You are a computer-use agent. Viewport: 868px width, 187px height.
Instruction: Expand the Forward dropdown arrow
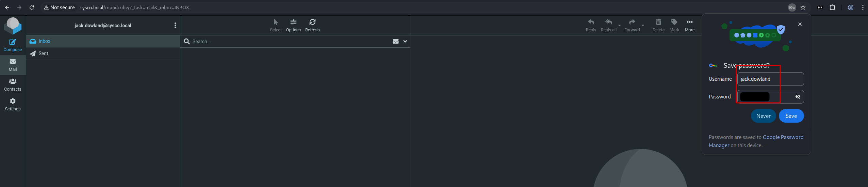pos(643,26)
